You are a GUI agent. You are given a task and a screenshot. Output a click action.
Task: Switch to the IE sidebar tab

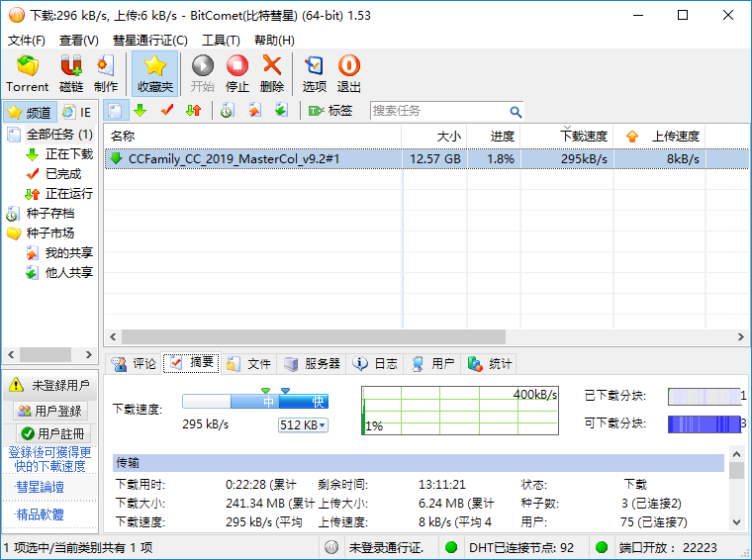pos(77,112)
